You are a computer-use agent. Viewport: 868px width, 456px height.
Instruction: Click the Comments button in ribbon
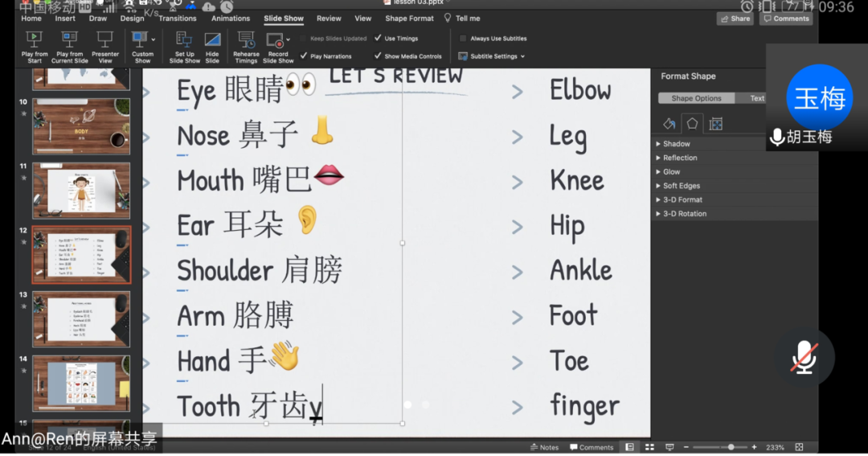coord(786,18)
